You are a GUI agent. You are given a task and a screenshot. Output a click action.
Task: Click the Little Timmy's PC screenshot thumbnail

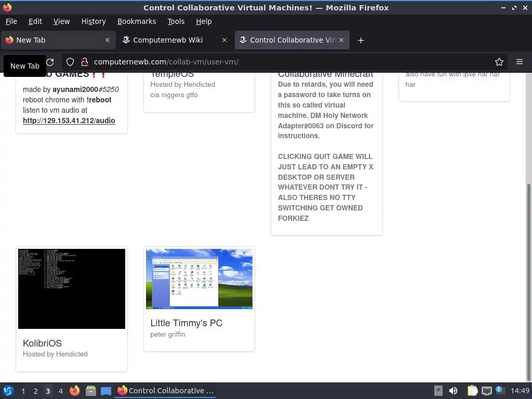199,279
